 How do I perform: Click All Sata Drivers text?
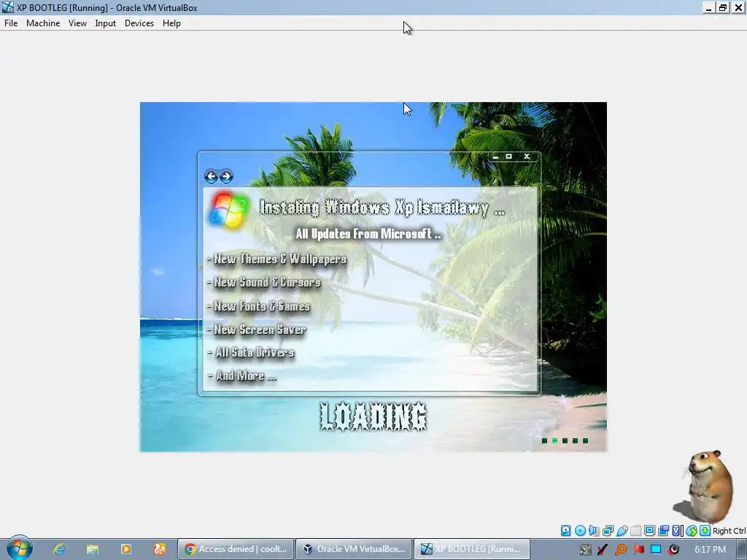pos(255,352)
